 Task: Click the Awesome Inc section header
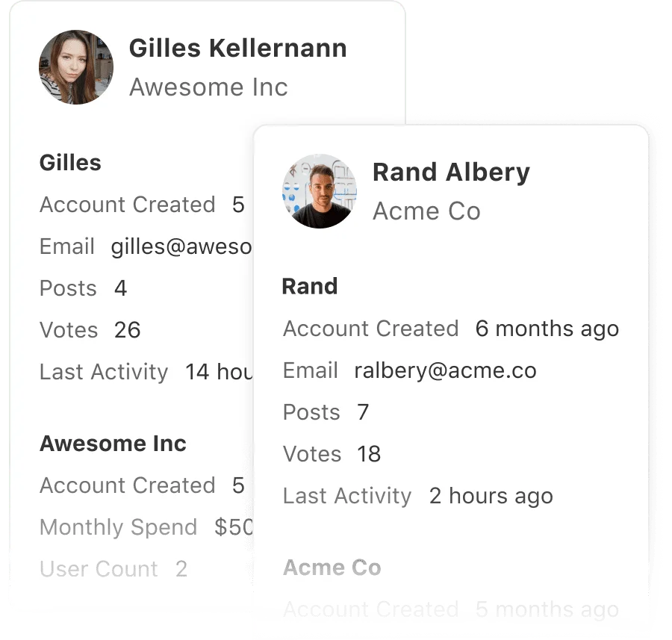(112, 443)
